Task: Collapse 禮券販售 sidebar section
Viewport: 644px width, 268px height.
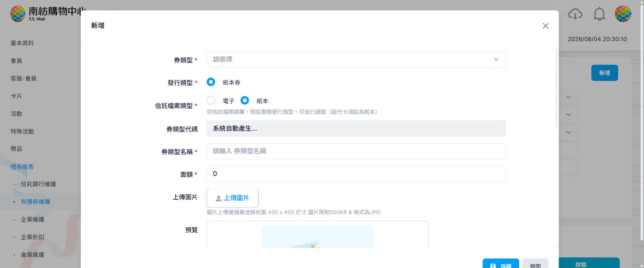Action: [x=22, y=167]
